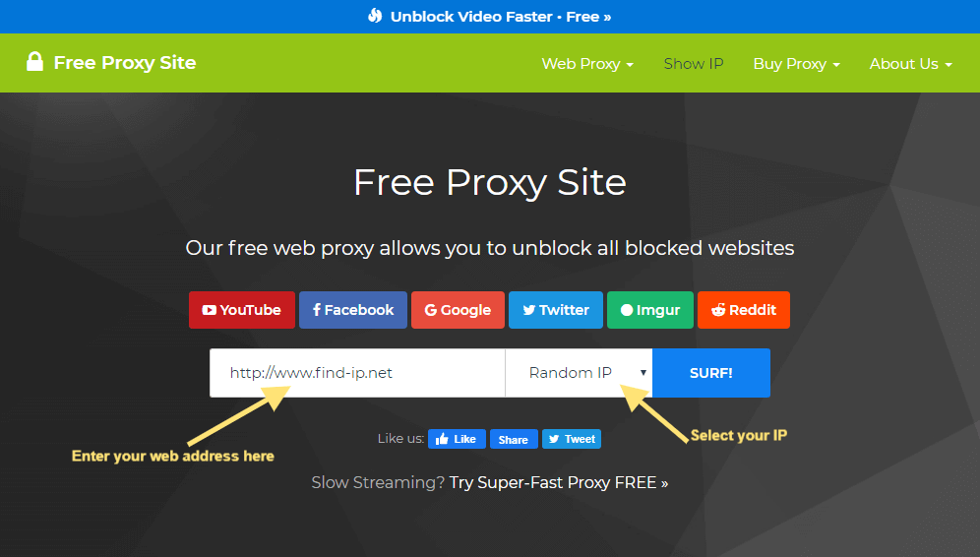Viewport: 980px width, 557px height.
Task: Go to the Show IP page
Action: [x=693, y=64]
